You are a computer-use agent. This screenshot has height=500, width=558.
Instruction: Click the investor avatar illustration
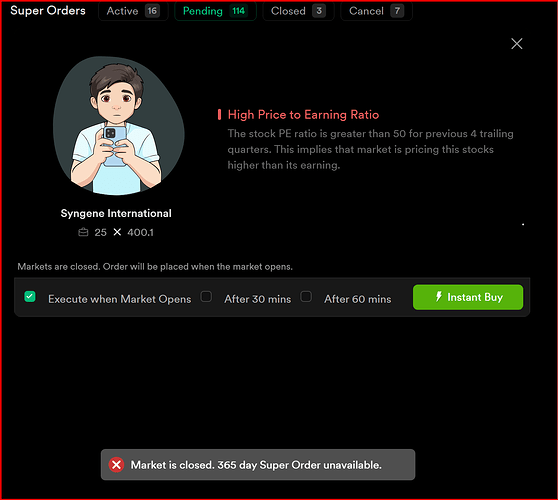[119, 126]
